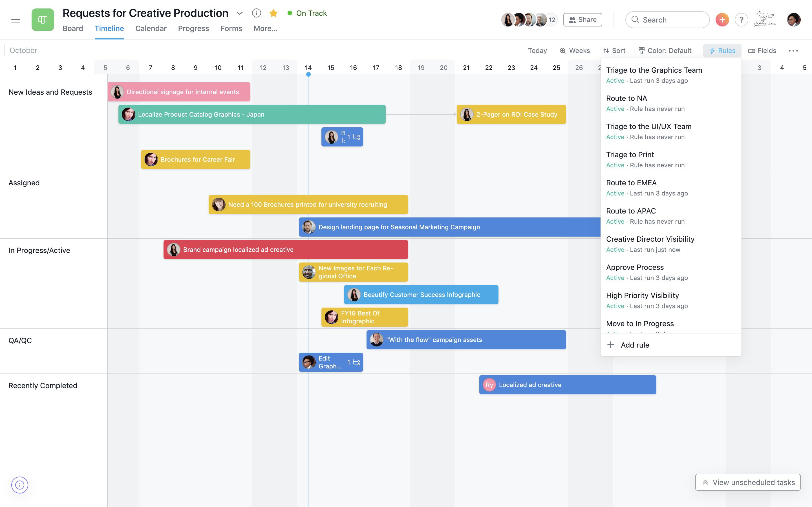The width and height of the screenshot is (812, 507).
Task: Select the Forms tab
Action: (231, 28)
